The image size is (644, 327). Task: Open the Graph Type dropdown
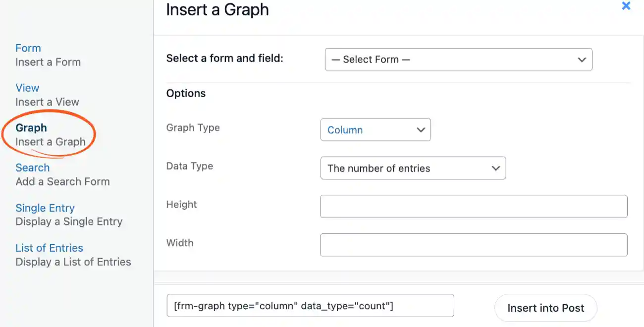coord(375,129)
